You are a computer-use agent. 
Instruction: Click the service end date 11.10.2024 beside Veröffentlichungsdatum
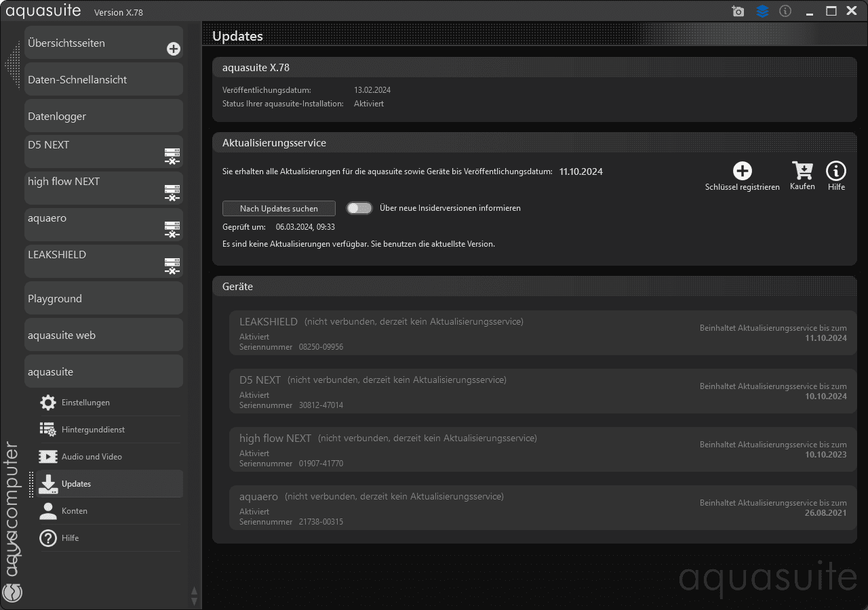581,171
